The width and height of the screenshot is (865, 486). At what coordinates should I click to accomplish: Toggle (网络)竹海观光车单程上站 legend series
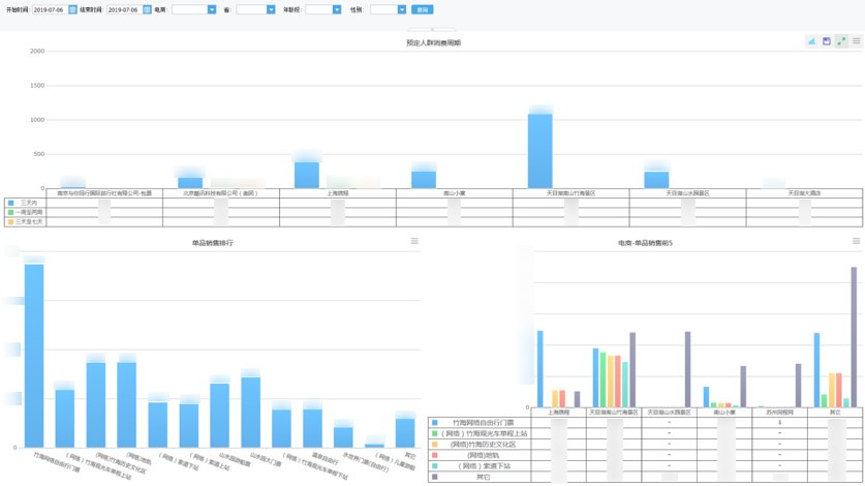coord(478,434)
